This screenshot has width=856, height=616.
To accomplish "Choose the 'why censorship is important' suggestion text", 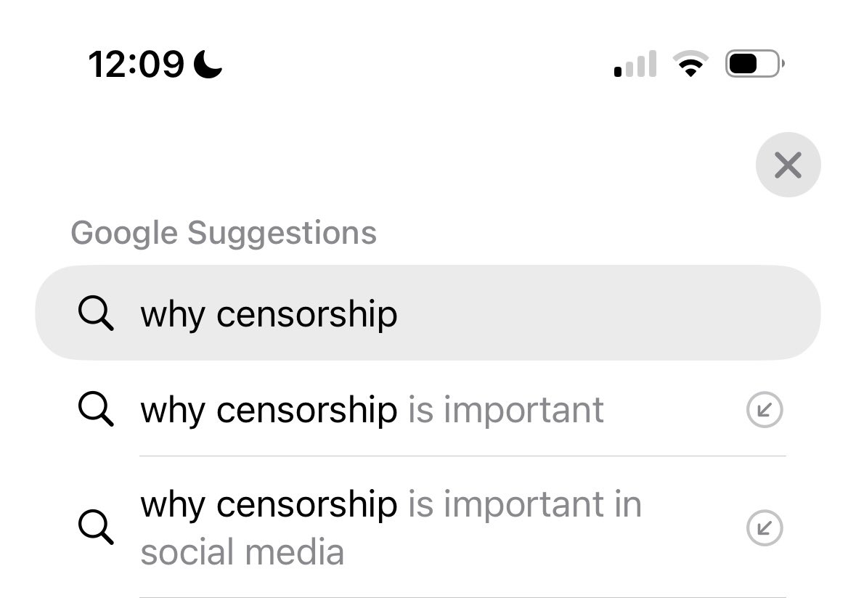I will (x=372, y=410).
